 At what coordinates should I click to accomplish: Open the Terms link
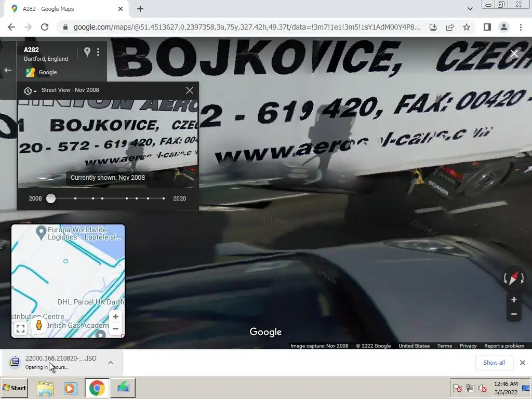coord(445,345)
